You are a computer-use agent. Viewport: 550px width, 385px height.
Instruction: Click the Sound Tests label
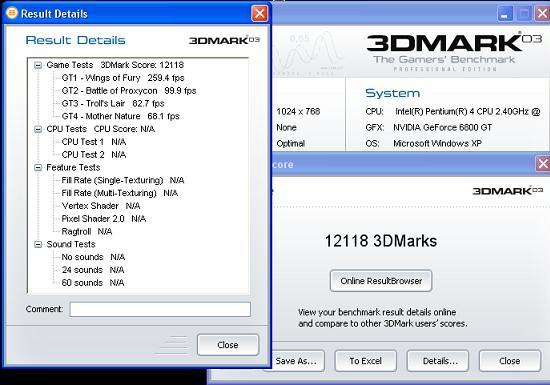point(71,244)
